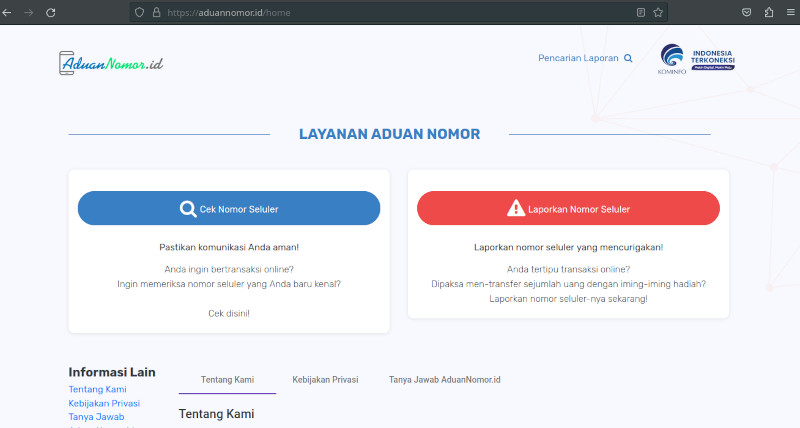Click 'Anda ingin bertransaksi online?' text
The width and height of the screenshot is (800, 428).
click(x=229, y=269)
